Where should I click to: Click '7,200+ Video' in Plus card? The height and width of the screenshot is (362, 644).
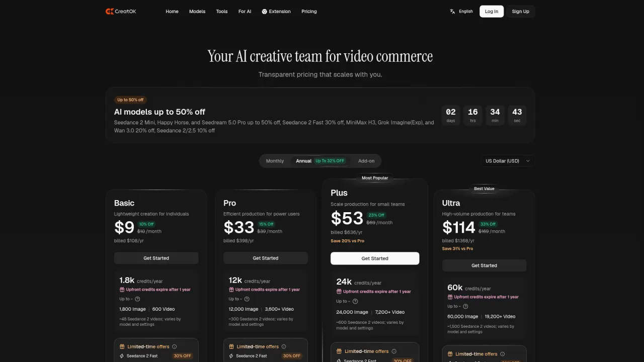tap(390, 312)
